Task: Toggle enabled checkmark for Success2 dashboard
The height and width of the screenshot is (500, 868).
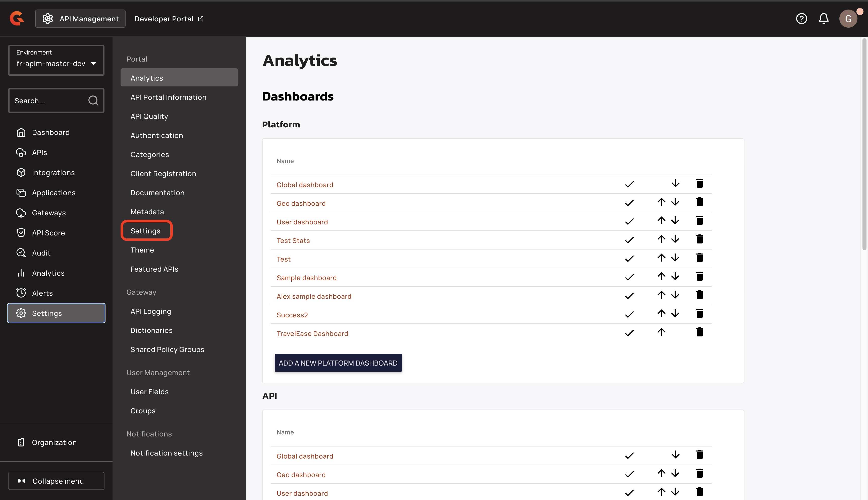Action: (x=629, y=314)
